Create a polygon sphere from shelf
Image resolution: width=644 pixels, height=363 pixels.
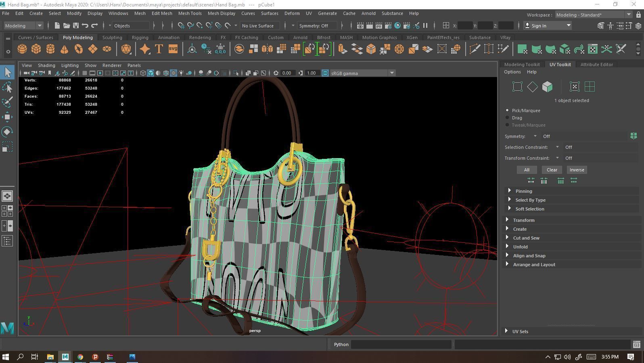click(22, 49)
